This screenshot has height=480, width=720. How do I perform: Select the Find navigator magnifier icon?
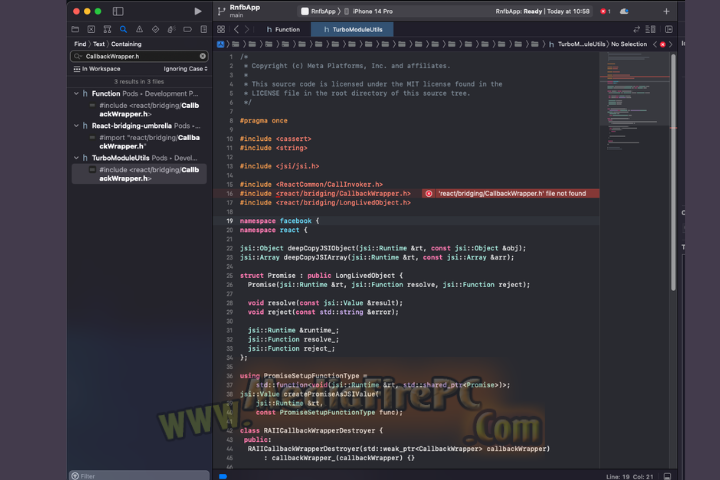pos(123,29)
